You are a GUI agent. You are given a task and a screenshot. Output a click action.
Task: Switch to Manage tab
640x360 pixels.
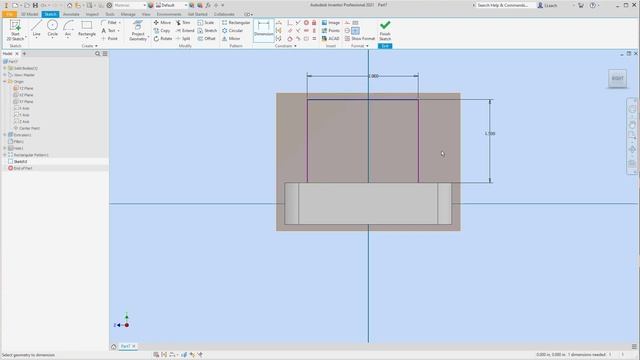tap(128, 14)
